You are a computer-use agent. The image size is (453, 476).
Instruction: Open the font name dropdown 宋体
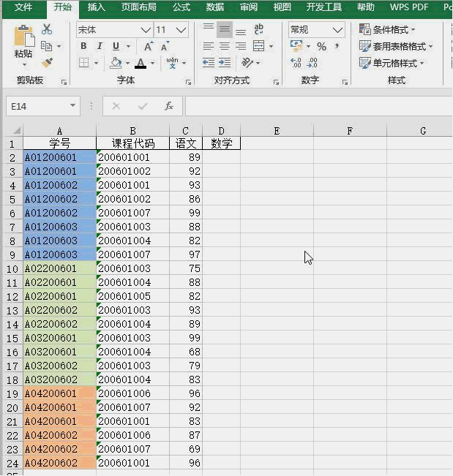(146, 30)
